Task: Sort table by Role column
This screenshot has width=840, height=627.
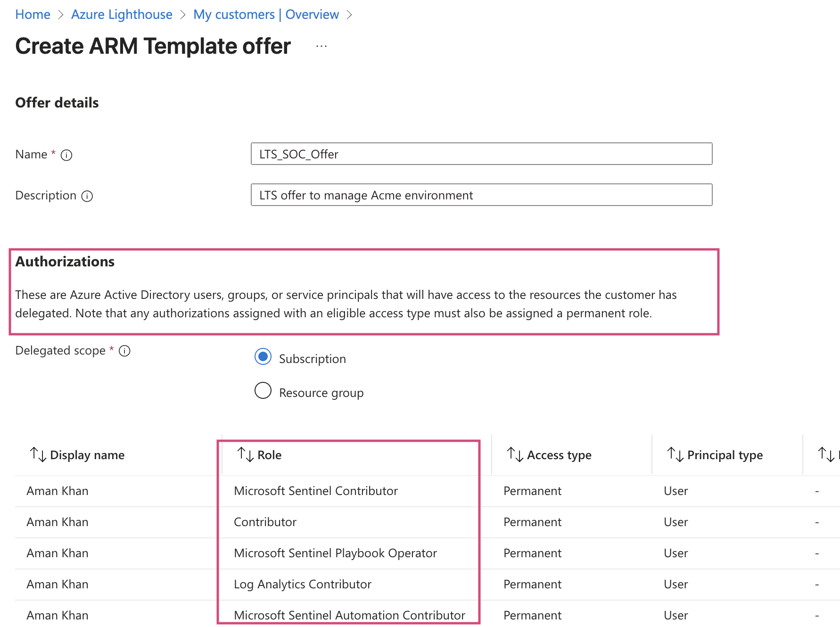Action: [x=259, y=455]
